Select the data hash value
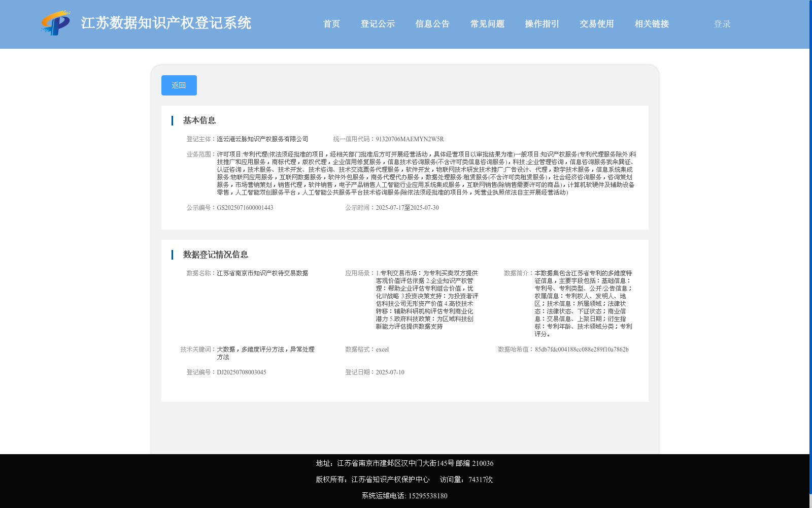 coord(582,350)
